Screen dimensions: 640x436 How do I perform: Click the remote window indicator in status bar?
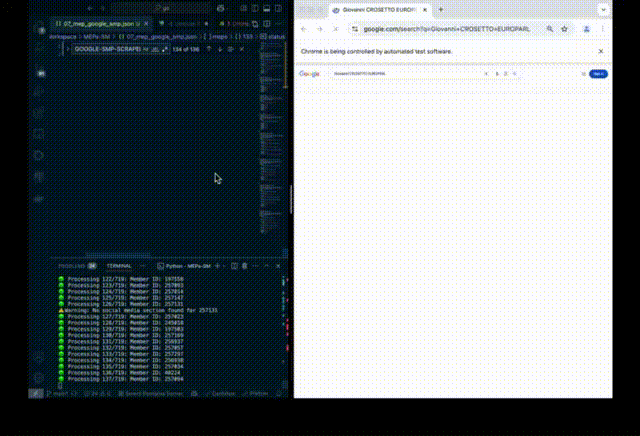pos(36,394)
